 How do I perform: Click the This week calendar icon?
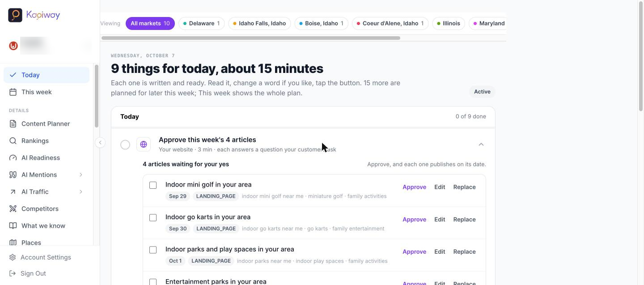13,92
